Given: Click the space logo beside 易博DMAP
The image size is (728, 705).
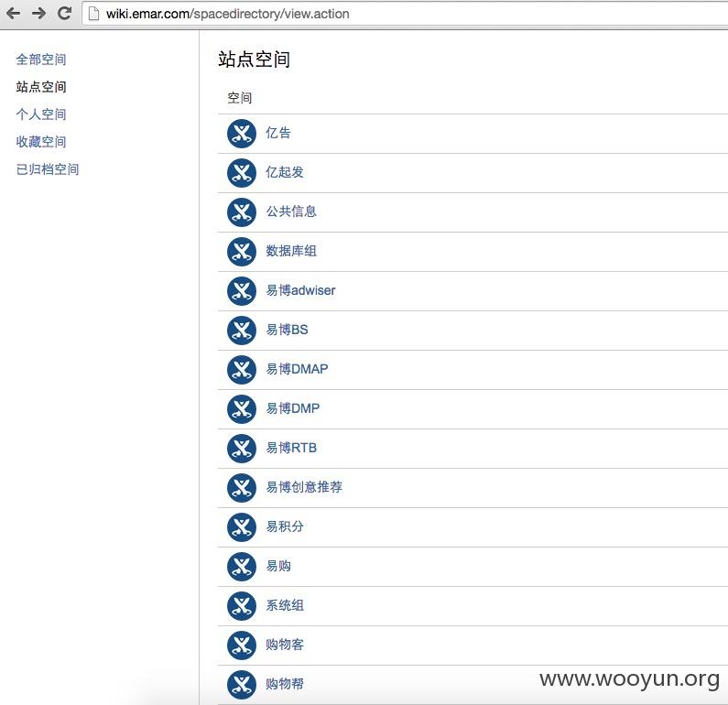Looking at the screenshot, I should tap(242, 370).
